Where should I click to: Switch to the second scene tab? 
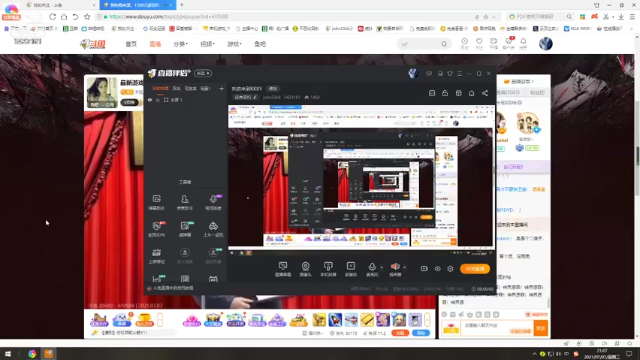coord(176,89)
